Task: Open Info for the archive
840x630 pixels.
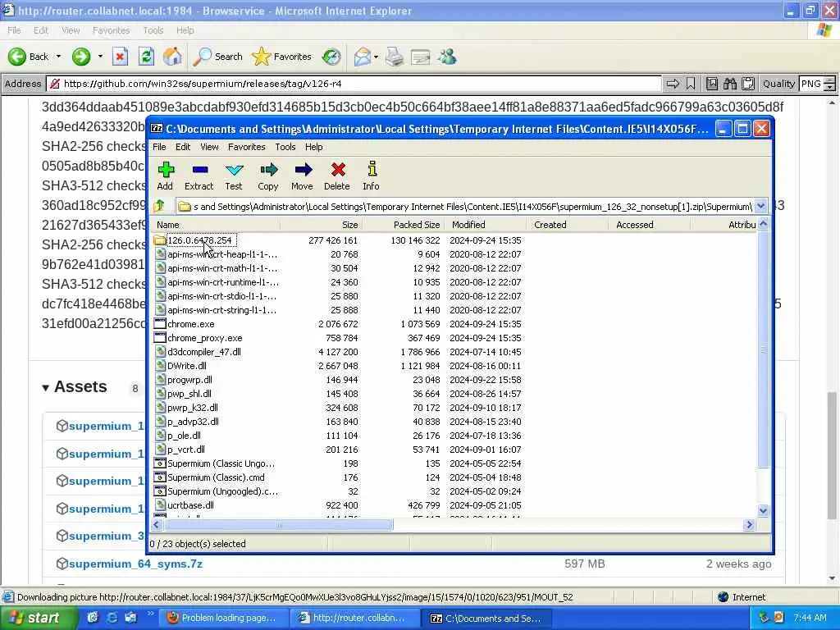Action: click(x=371, y=176)
